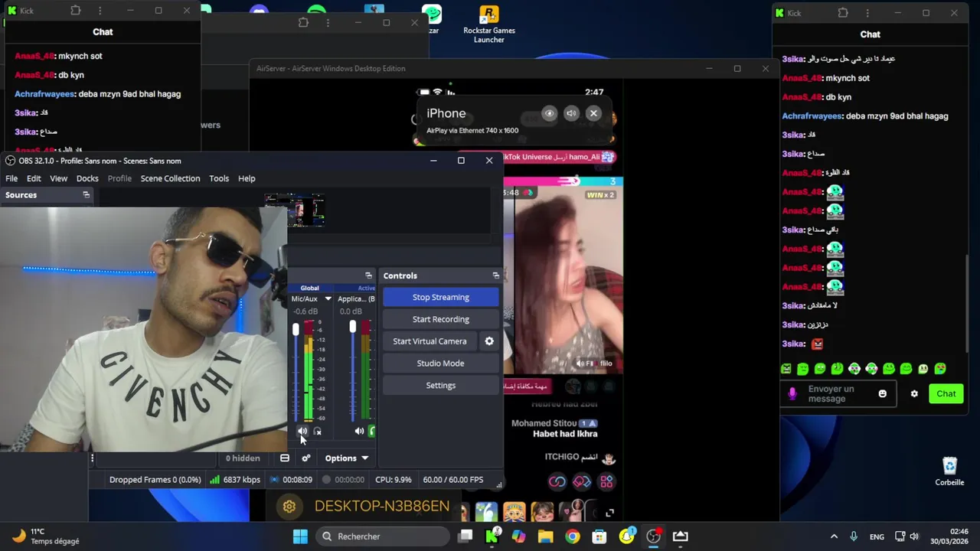Mute the Application audio speaker icon
The width and height of the screenshot is (980, 551).
pyautogui.click(x=359, y=432)
